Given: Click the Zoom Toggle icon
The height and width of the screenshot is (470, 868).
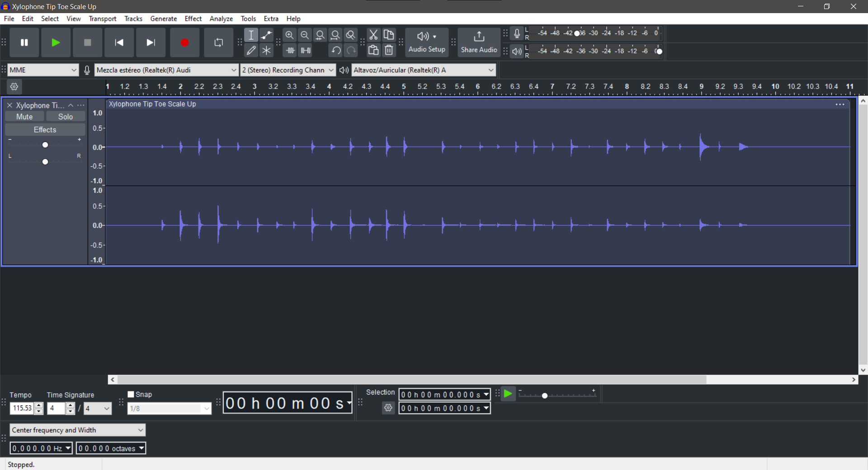Looking at the screenshot, I should [351, 35].
